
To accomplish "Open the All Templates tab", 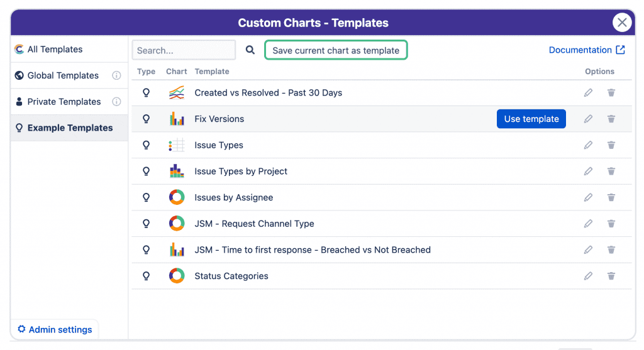I will point(55,50).
